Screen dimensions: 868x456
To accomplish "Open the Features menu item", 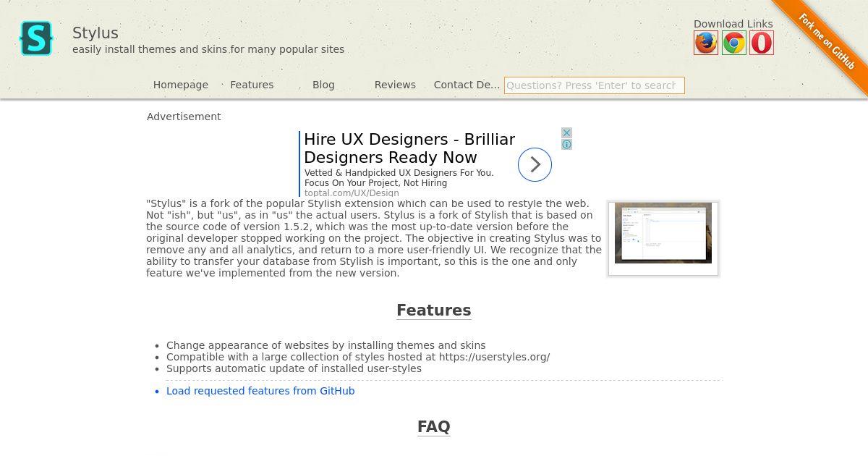I will [252, 85].
